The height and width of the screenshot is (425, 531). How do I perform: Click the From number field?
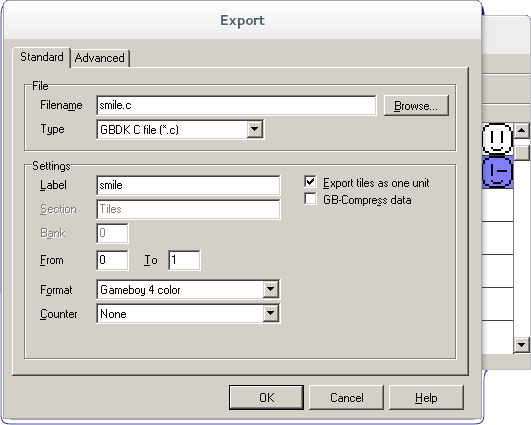pyautogui.click(x=112, y=260)
